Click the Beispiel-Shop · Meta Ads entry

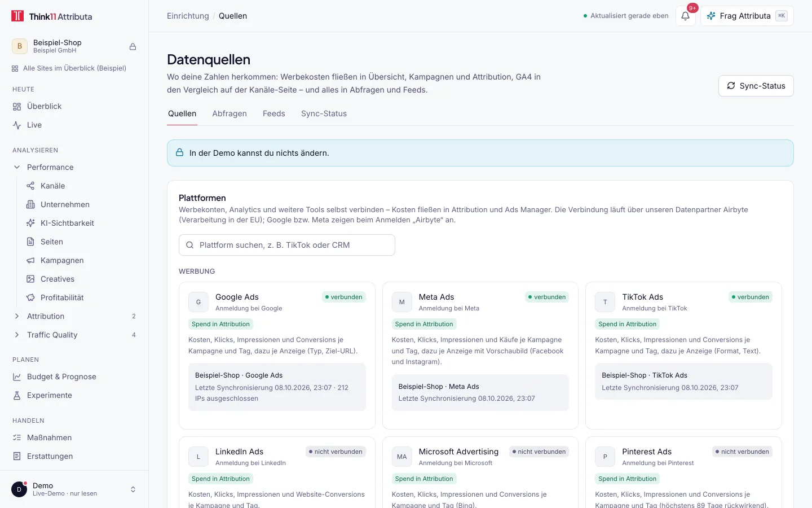[x=480, y=392]
